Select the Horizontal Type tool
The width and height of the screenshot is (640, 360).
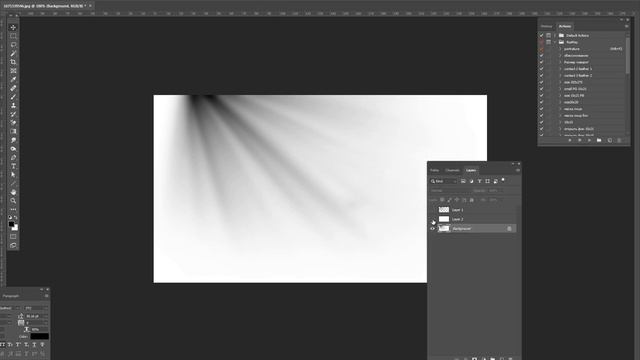coord(13,166)
